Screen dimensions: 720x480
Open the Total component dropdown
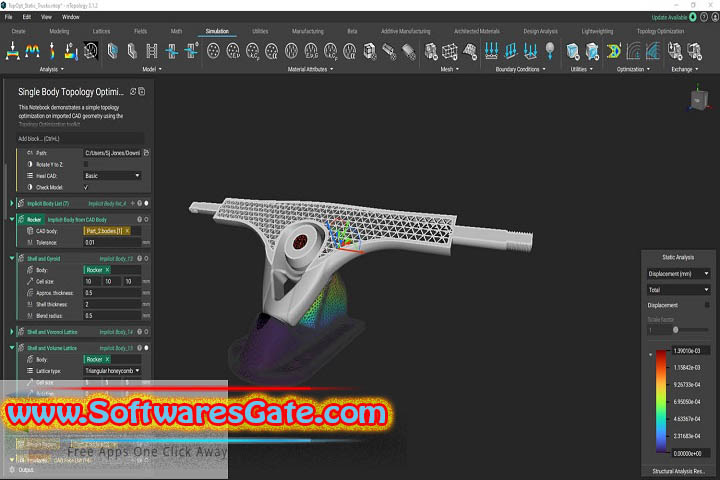[678, 290]
